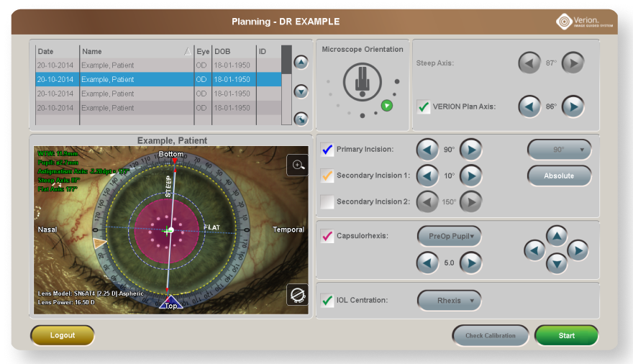Uncheck the Primary Incision checkbox
This screenshot has width=633, height=364.
click(x=327, y=150)
